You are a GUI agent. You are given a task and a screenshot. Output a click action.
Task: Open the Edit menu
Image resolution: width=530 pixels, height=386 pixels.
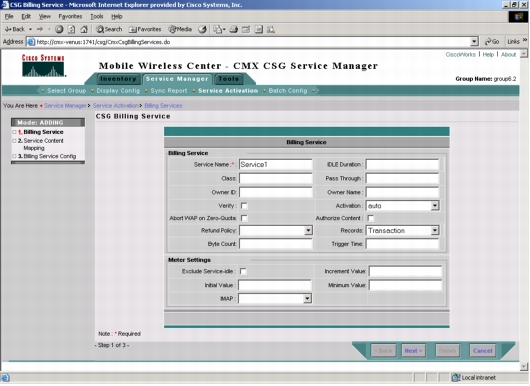point(26,17)
